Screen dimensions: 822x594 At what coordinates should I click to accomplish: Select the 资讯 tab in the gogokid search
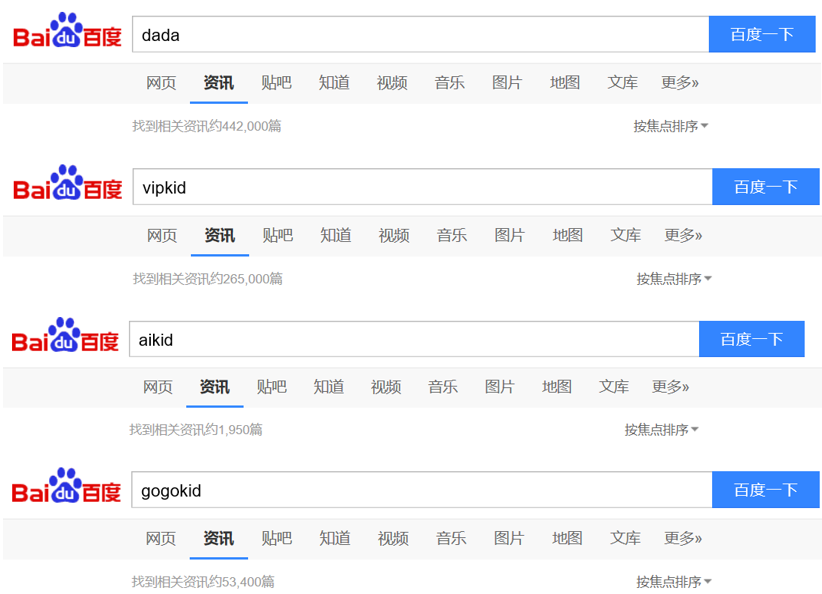click(219, 538)
